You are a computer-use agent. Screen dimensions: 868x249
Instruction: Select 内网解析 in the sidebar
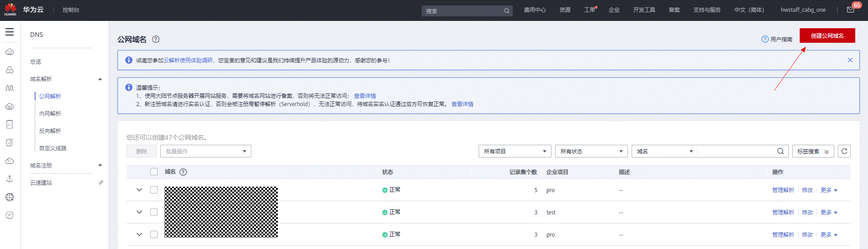(x=50, y=113)
